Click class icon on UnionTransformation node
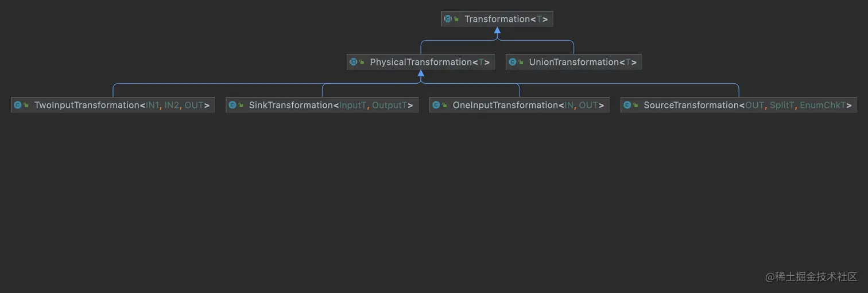Screen dimensions: 868x293 513,62
